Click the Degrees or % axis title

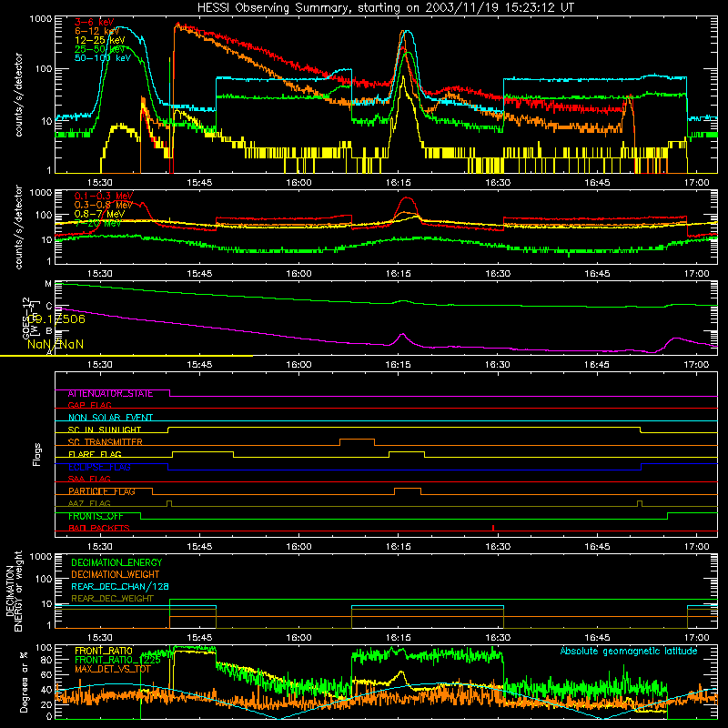pos(24,682)
